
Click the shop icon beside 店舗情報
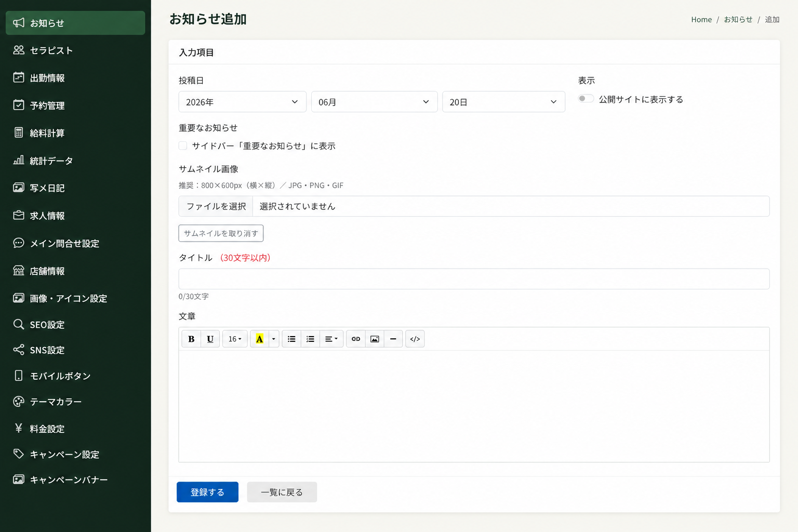19,270
